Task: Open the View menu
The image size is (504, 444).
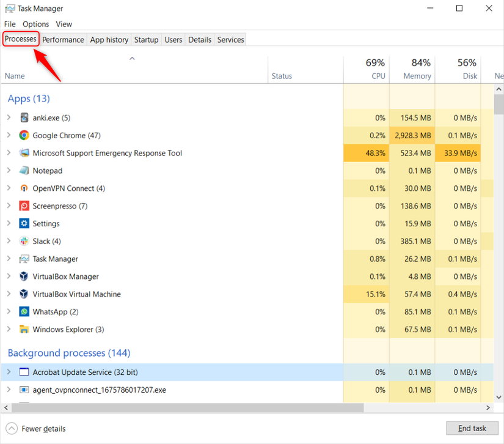Action: (64, 24)
